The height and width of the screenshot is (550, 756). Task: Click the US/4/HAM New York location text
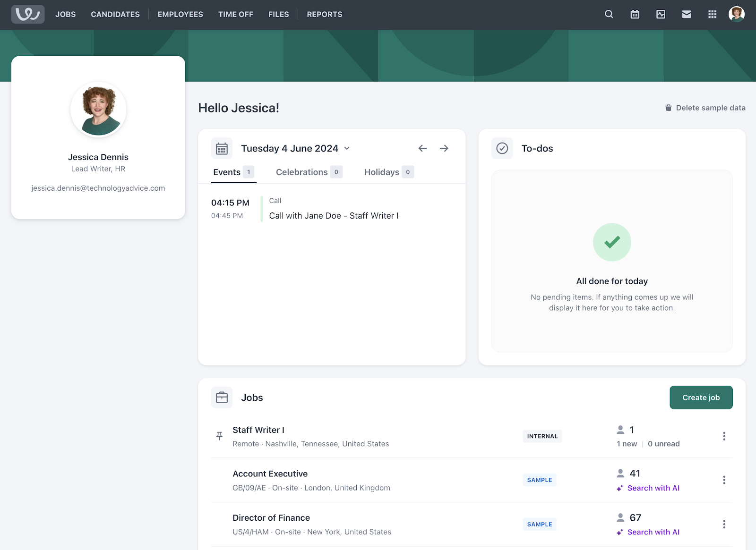point(312,532)
